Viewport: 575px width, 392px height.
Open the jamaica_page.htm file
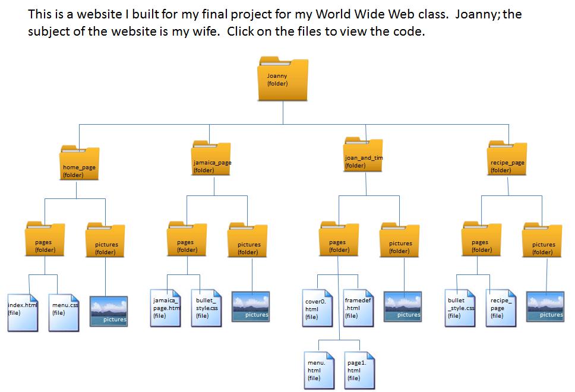click(165, 309)
